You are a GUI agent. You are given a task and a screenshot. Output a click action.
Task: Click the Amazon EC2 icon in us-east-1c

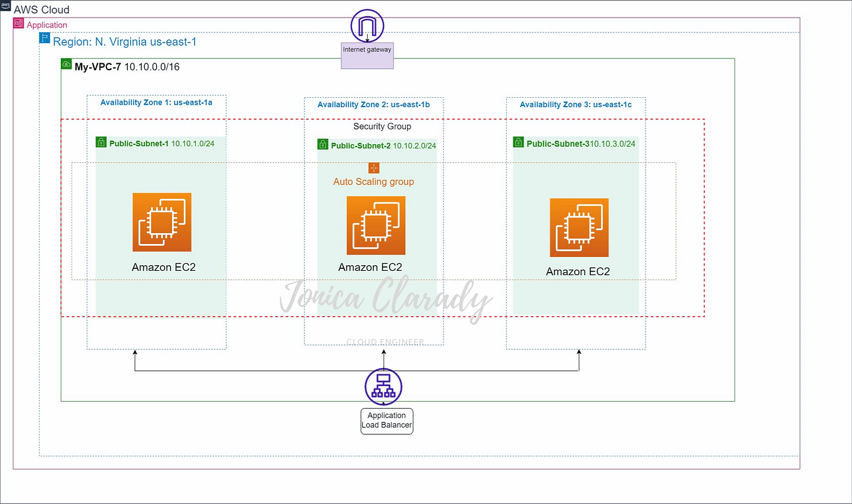[x=578, y=228]
